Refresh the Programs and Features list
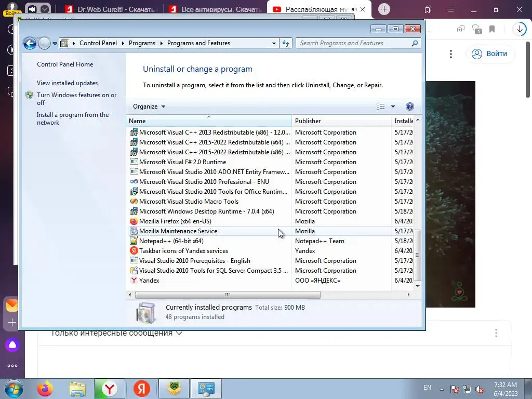 [x=286, y=43]
